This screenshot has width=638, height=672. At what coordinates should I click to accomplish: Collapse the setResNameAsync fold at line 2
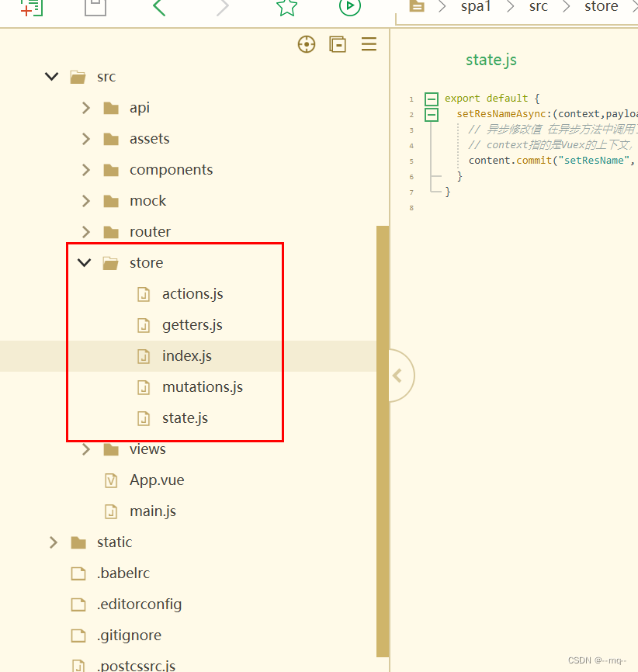(431, 114)
